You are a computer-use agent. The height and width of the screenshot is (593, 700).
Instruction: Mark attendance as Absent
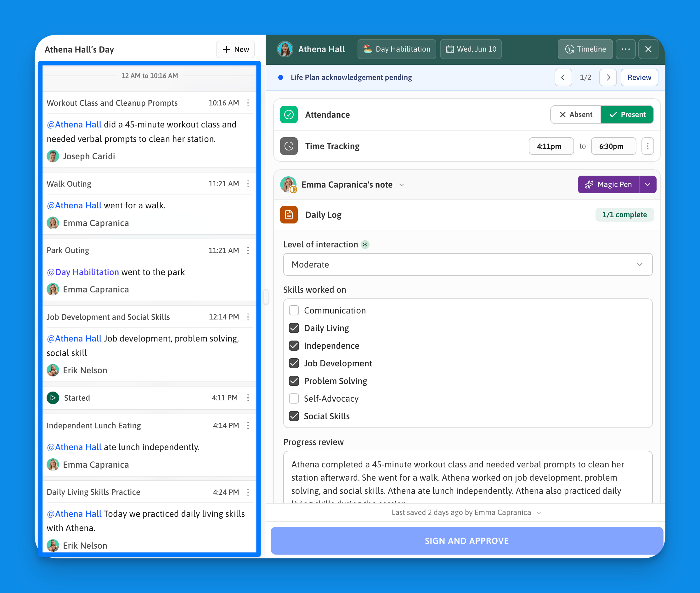pos(576,115)
